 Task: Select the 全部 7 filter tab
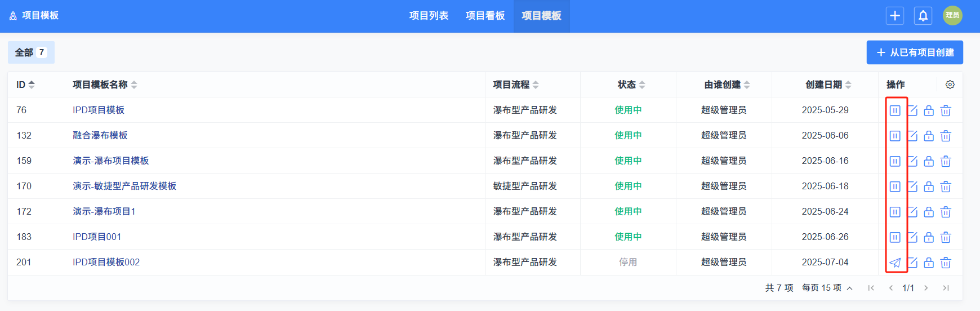click(31, 52)
